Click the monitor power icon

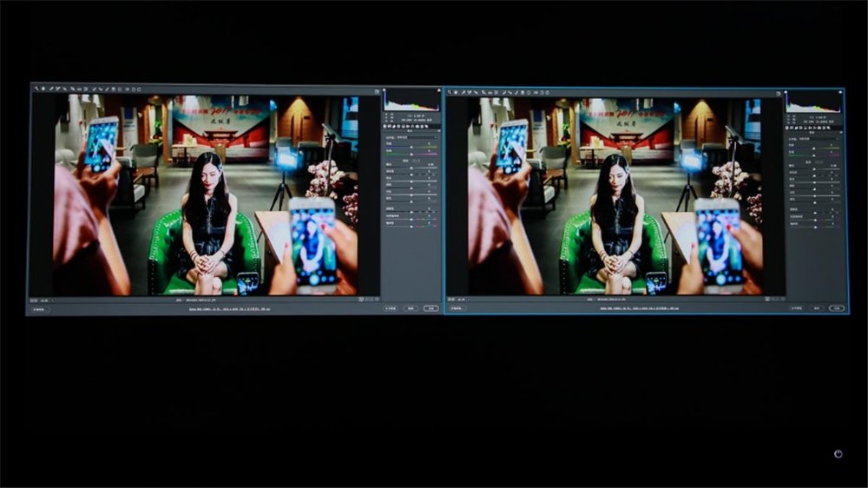pos(838,453)
